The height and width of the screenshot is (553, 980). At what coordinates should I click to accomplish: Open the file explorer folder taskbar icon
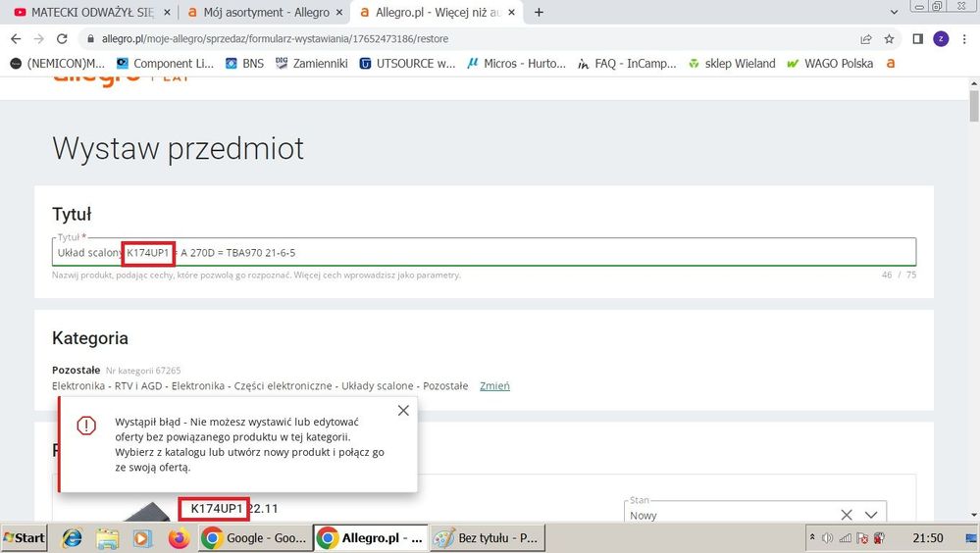108,538
